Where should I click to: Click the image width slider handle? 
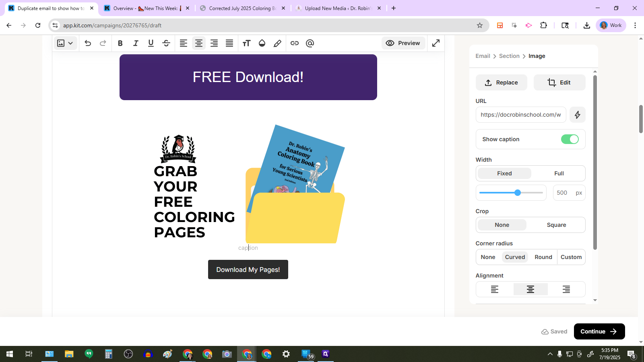[518, 193]
